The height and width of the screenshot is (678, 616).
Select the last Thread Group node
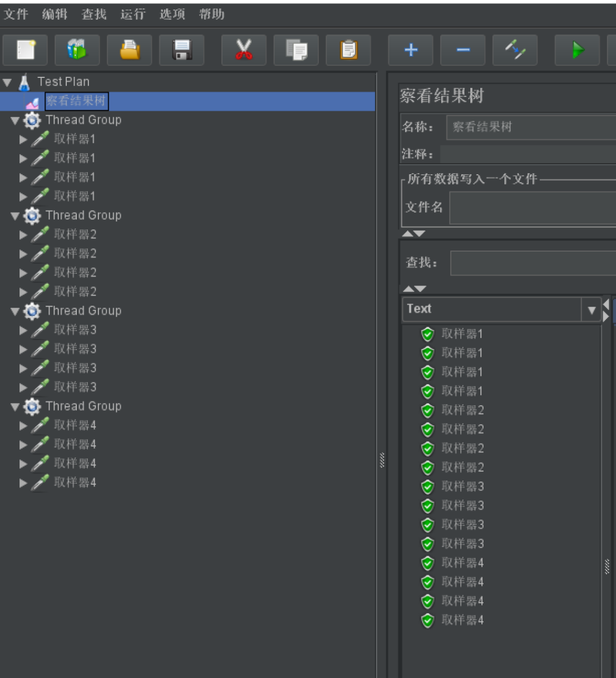coord(83,406)
